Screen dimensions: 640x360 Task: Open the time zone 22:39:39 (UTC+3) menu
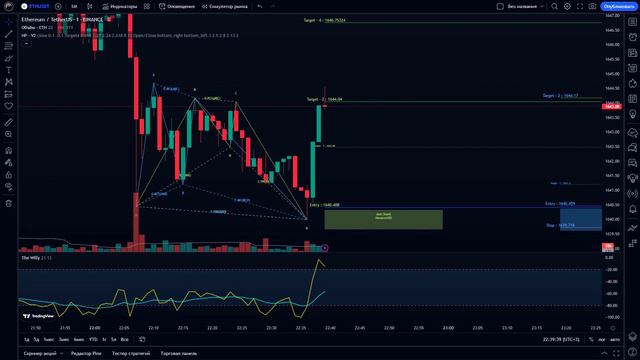coord(561,340)
